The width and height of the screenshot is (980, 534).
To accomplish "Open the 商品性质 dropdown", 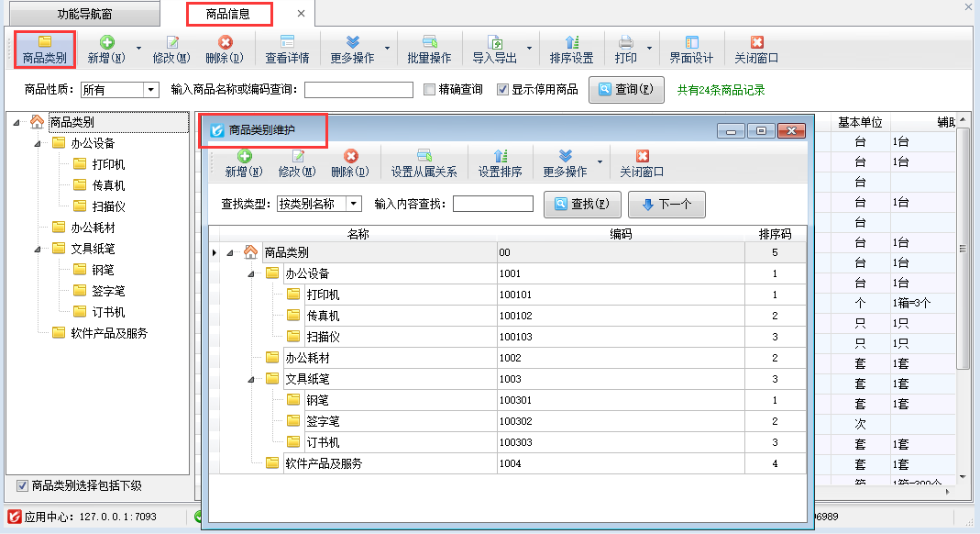I will (151, 90).
